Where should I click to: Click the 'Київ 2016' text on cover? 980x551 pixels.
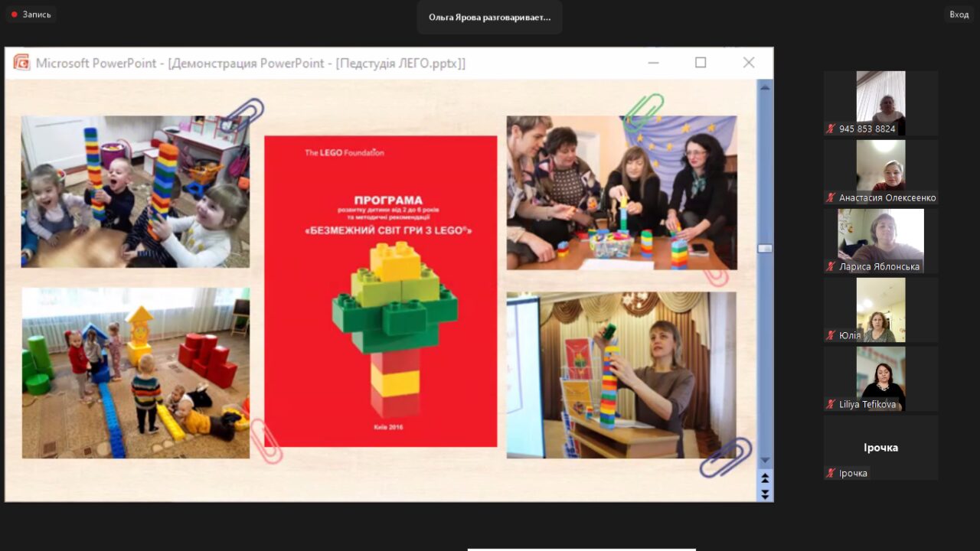tap(387, 427)
